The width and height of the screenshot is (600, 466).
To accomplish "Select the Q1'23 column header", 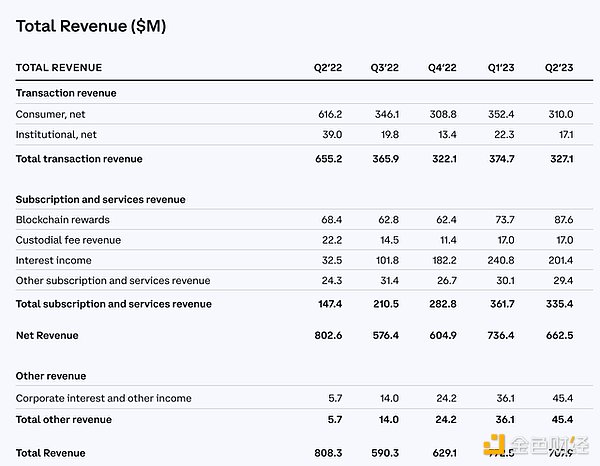I will [x=500, y=68].
